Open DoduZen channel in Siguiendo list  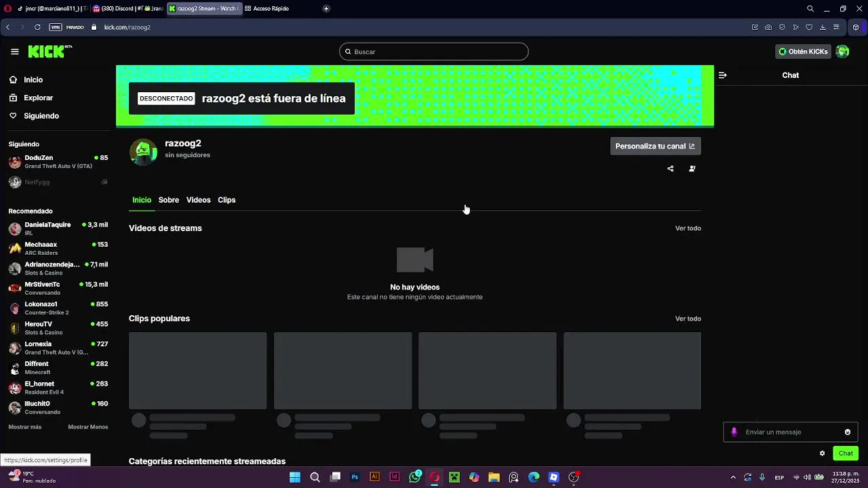point(58,162)
